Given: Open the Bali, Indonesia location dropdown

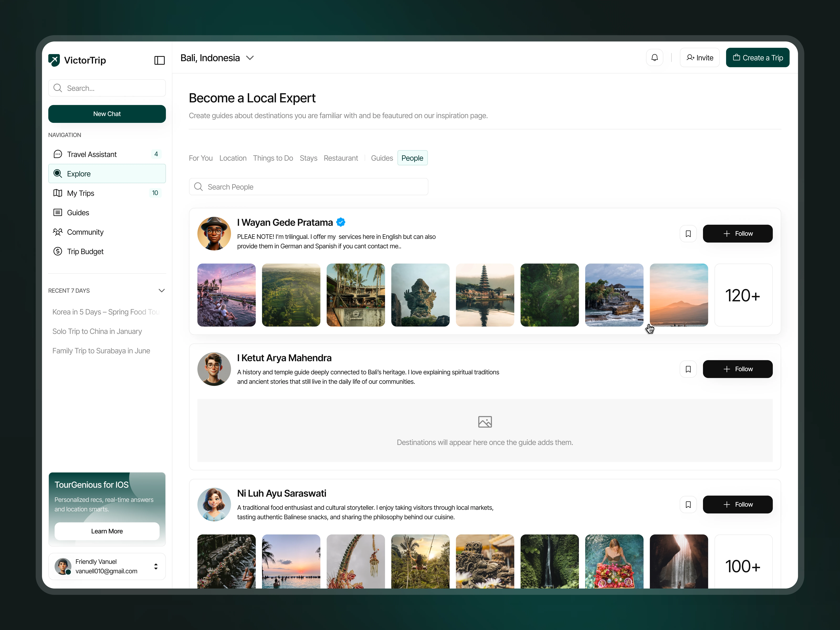Looking at the screenshot, I should [217, 58].
